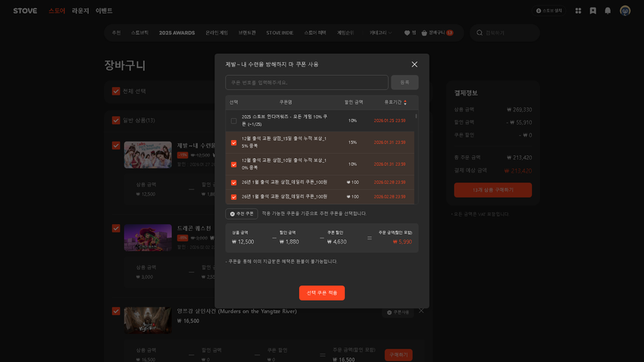Click the 등록 button next to the coupon field
Image resolution: width=644 pixels, height=362 pixels.
[x=405, y=83]
